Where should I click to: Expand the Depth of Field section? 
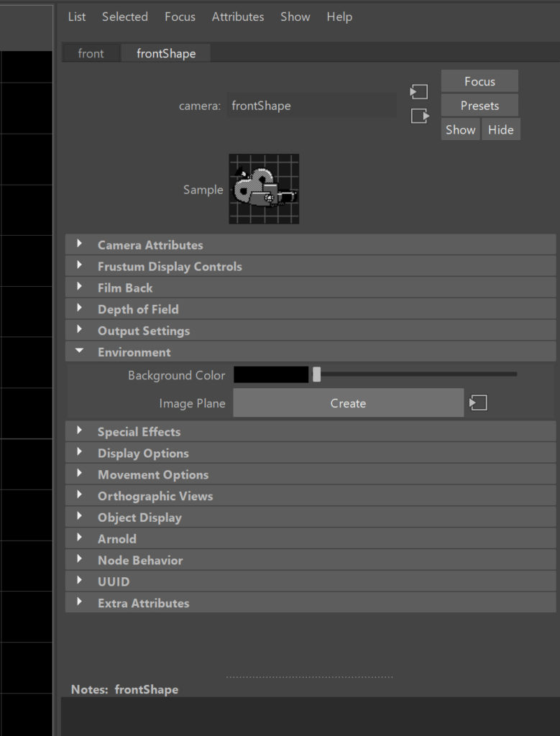(311, 309)
